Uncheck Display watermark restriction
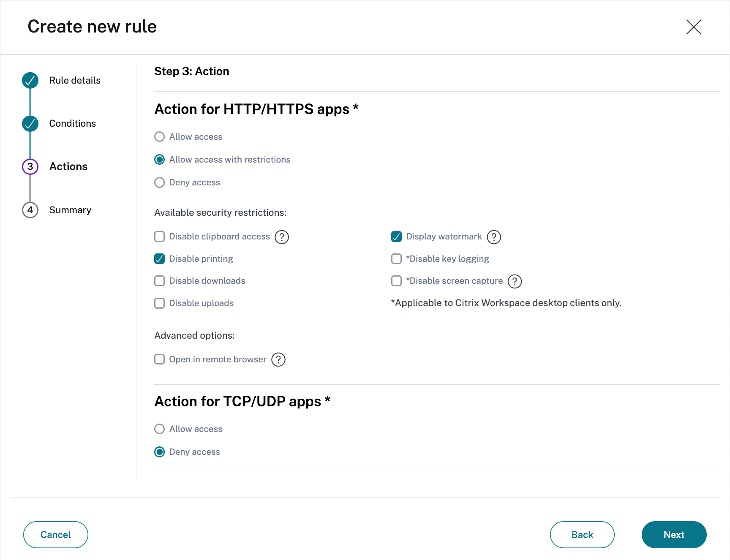 (x=396, y=237)
